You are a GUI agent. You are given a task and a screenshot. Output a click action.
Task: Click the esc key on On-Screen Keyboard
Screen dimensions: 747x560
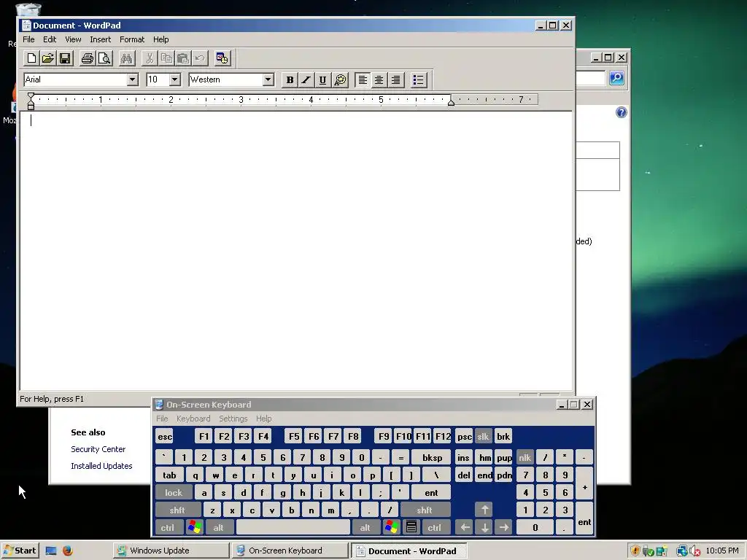[x=165, y=436]
